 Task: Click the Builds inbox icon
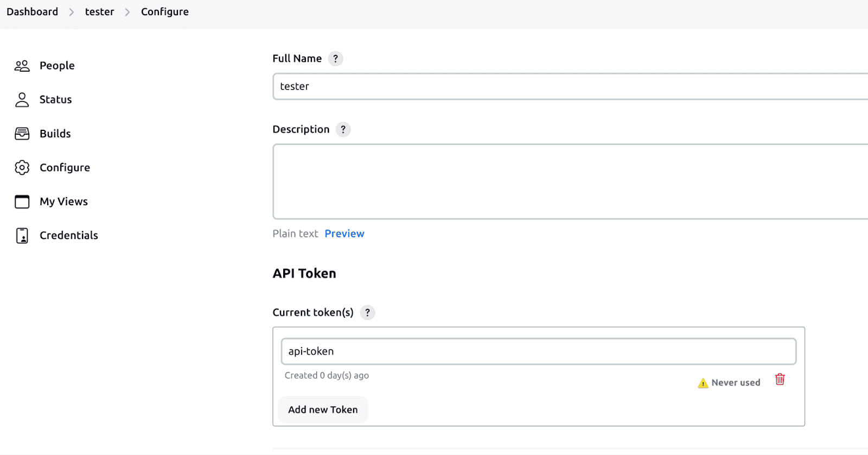pyautogui.click(x=22, y=134)
